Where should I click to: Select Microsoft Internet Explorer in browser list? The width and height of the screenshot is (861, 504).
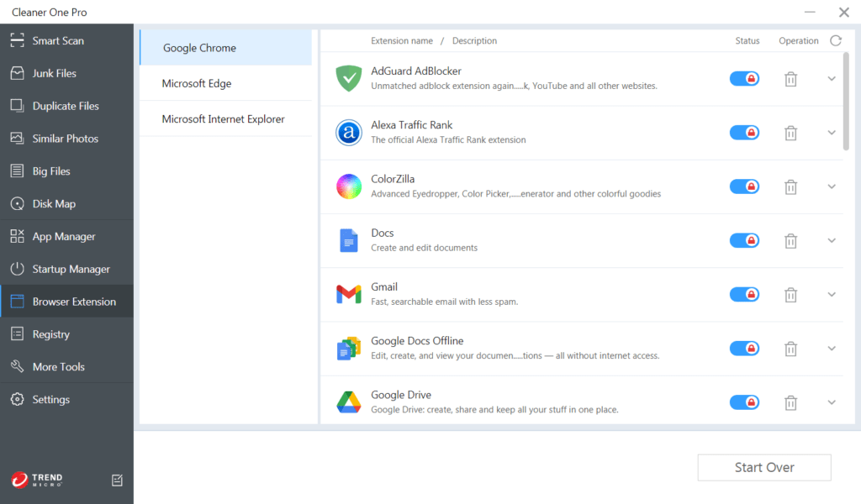click(223, 119)
